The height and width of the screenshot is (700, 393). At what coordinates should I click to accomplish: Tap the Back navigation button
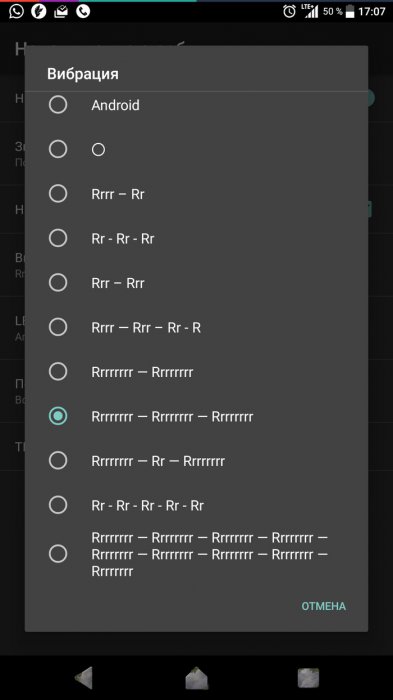(x=84, y=677)
